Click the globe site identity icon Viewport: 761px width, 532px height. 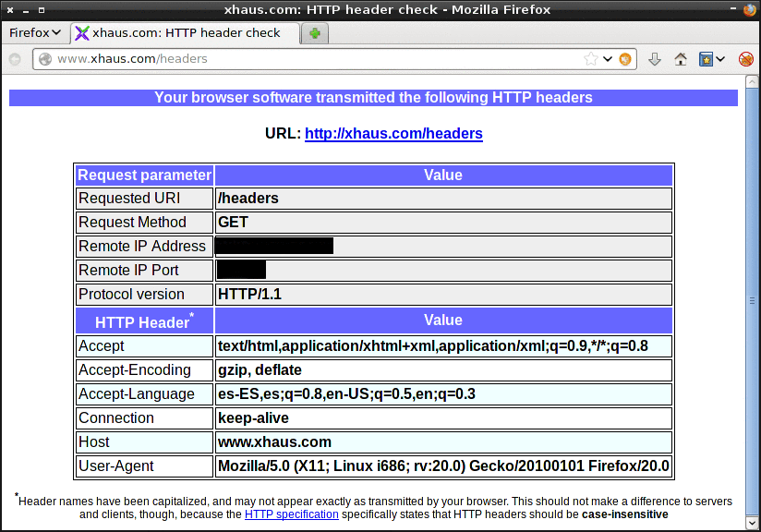point(45,59)
